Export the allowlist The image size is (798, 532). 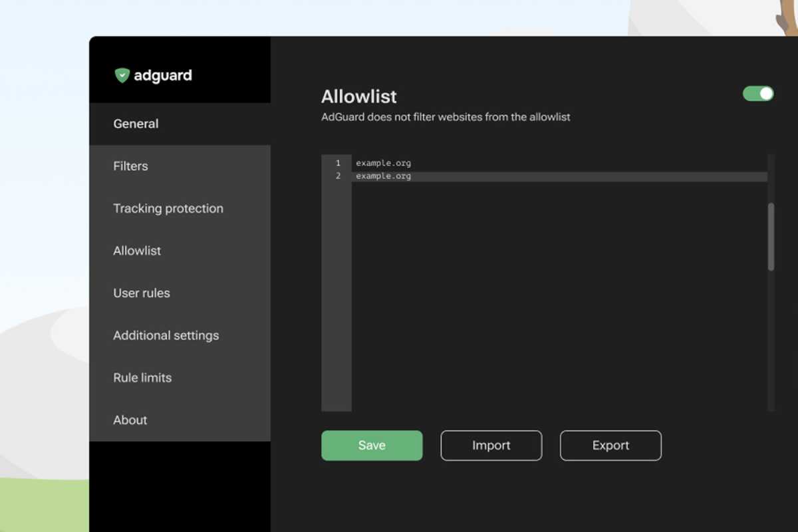610,446
